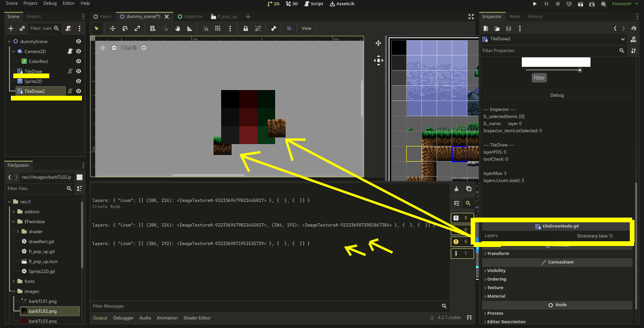
Task: Group selected node children icon
Action: [x=258, y=28]
